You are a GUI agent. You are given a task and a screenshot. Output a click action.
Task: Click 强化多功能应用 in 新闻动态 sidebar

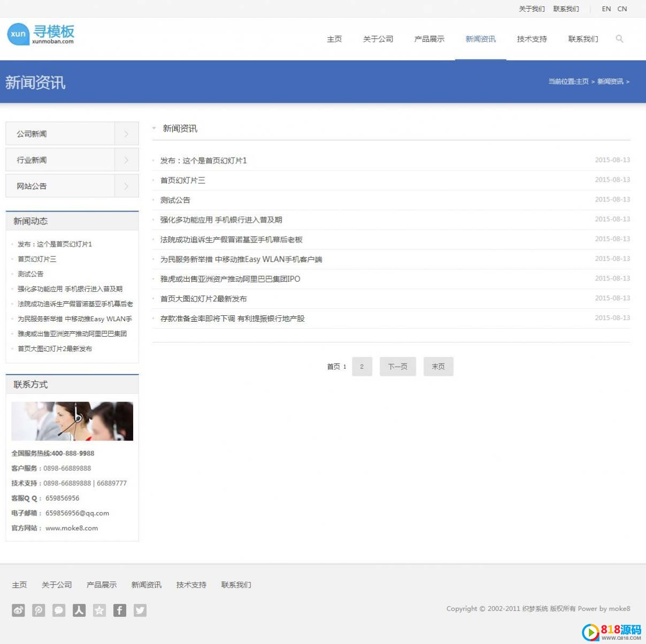click(70, 289)
